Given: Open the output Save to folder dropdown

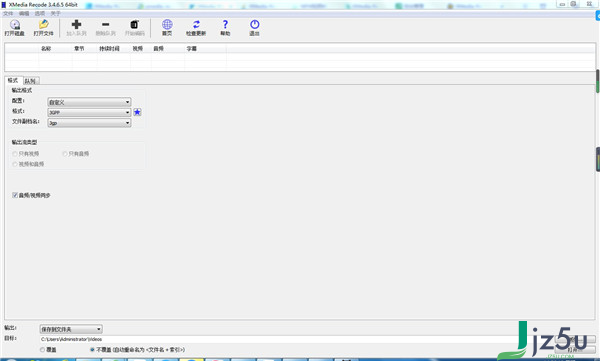Looking at the screenshot, I should (x=71, y=329).
